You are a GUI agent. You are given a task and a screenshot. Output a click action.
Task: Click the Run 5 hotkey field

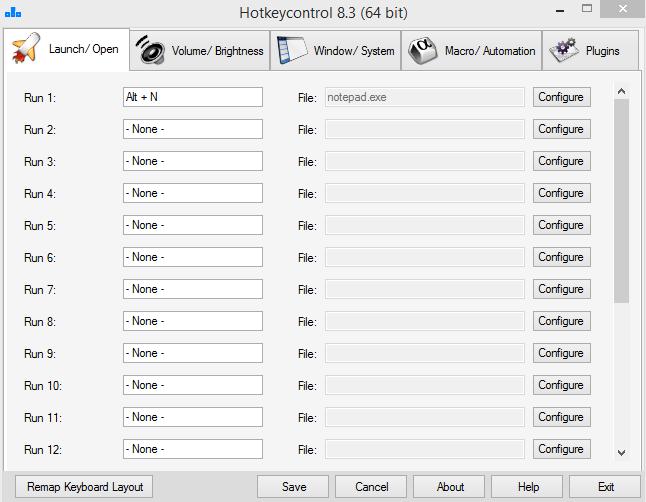click(193, 225)
